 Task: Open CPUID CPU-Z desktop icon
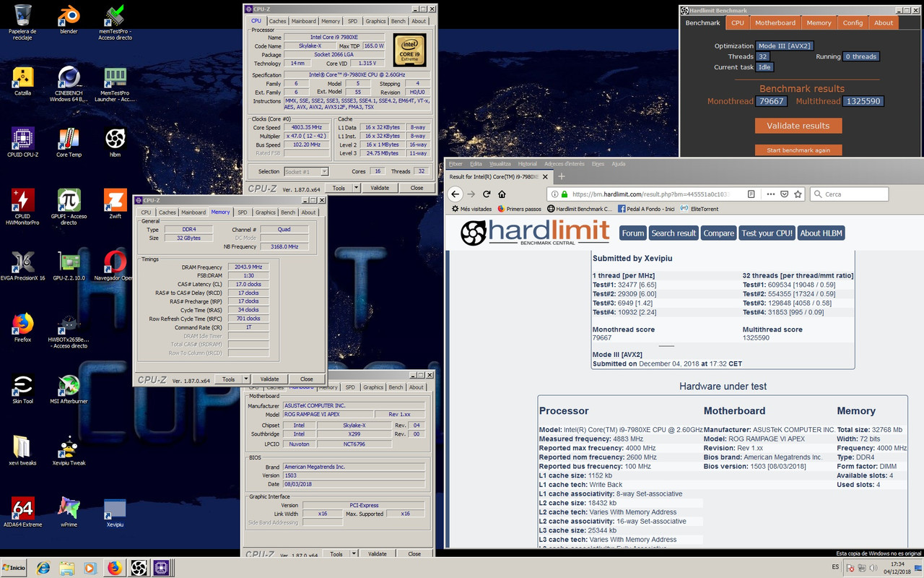point(23,142)
